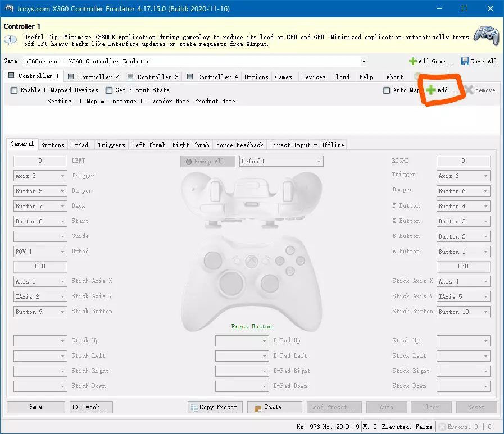This screenshot has height=434, width=504.
Task: Toggle Get XInput State checkbox
Action: (109, 90)
